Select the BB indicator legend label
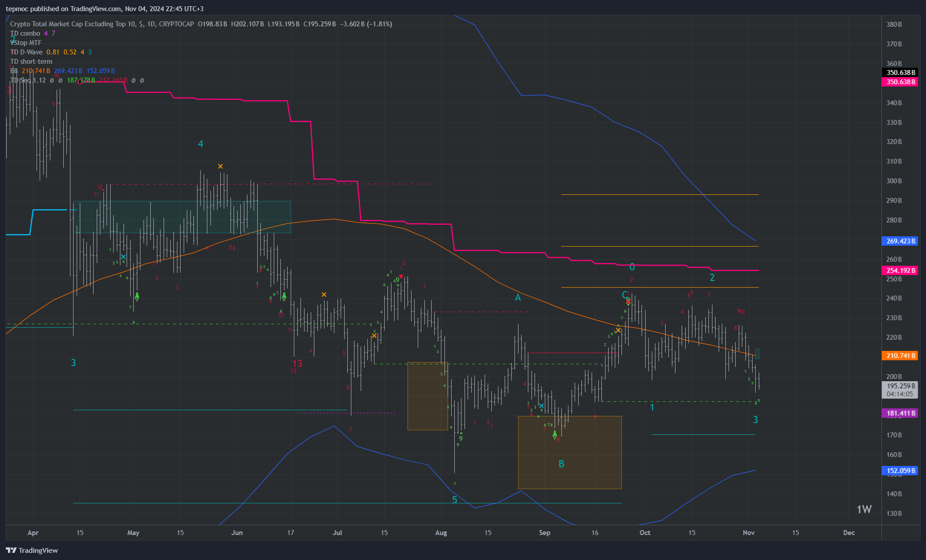 click(x=14, y=71)
